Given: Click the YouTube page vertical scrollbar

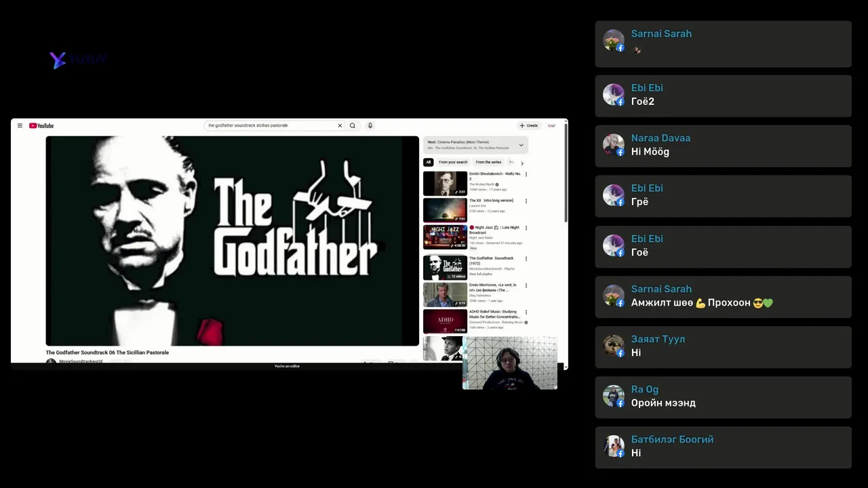Looking at the screenshot, I should [x=566, y=173].
